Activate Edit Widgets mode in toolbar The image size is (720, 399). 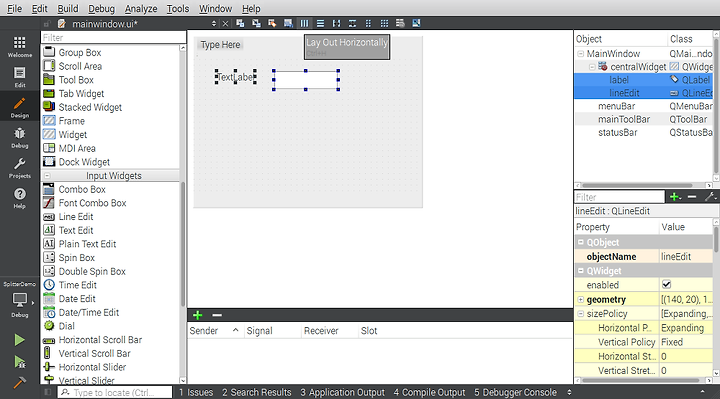click(x=240, y=23)
